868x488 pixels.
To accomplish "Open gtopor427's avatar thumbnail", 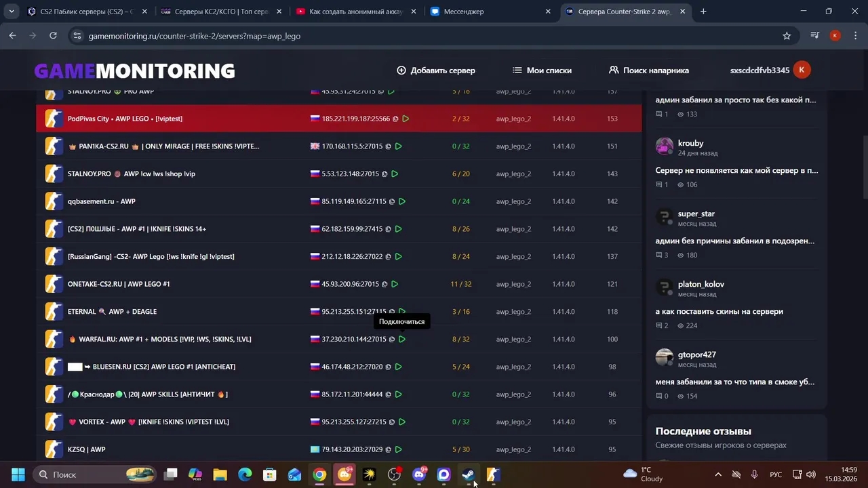I will coord(665,358).
